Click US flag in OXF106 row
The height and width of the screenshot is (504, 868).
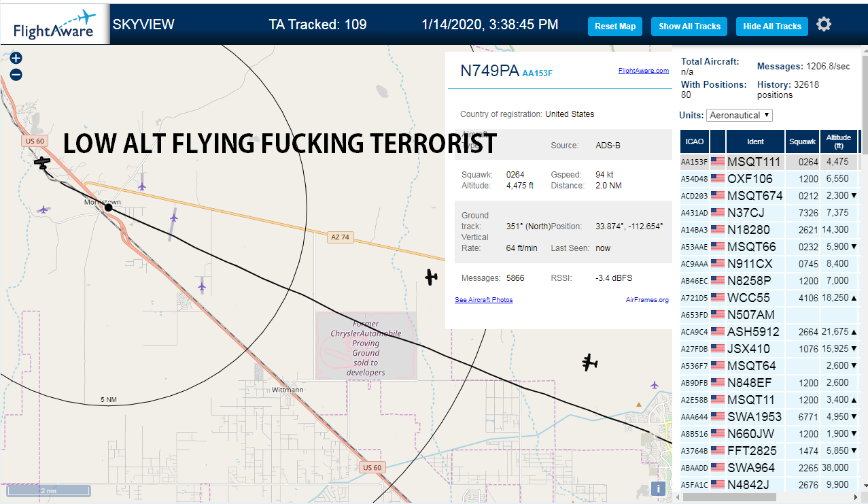point(717,179)
